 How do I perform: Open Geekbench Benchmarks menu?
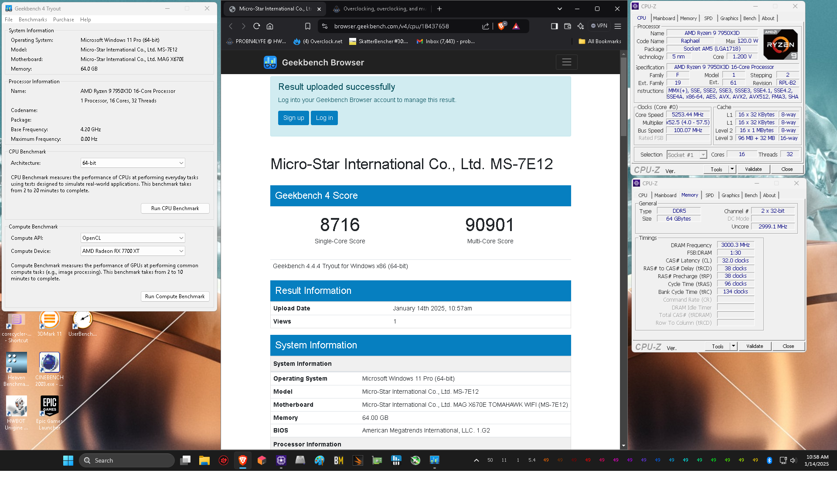(33, 20)
